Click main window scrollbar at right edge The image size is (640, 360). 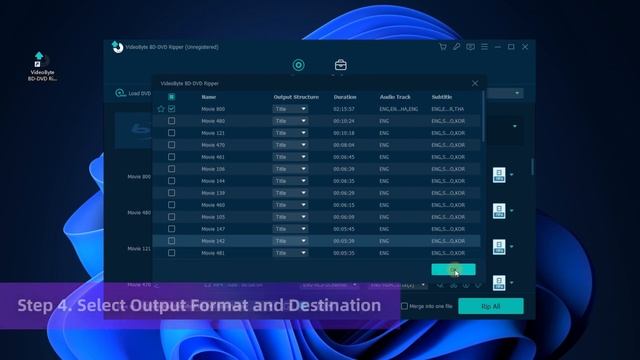(532, 167)
